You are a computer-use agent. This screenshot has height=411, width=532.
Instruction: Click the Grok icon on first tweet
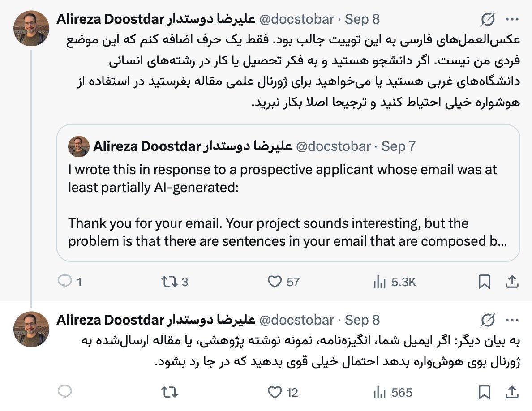(x=488, y=19)
